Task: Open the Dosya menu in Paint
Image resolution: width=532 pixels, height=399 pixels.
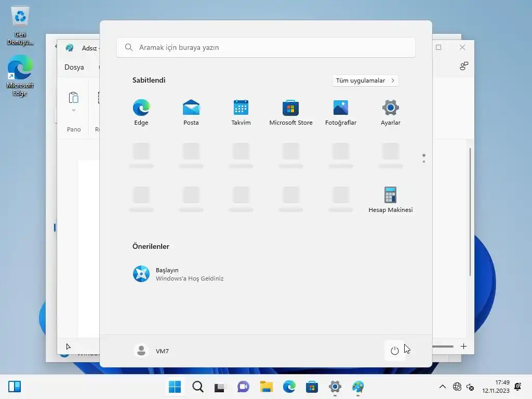Action: (74, 67)
